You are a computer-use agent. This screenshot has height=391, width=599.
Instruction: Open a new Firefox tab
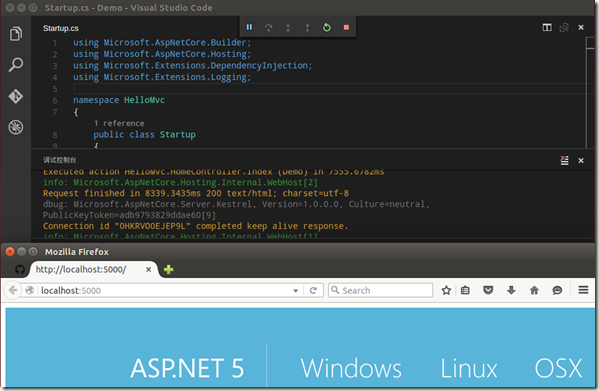(x=168, y=270)
